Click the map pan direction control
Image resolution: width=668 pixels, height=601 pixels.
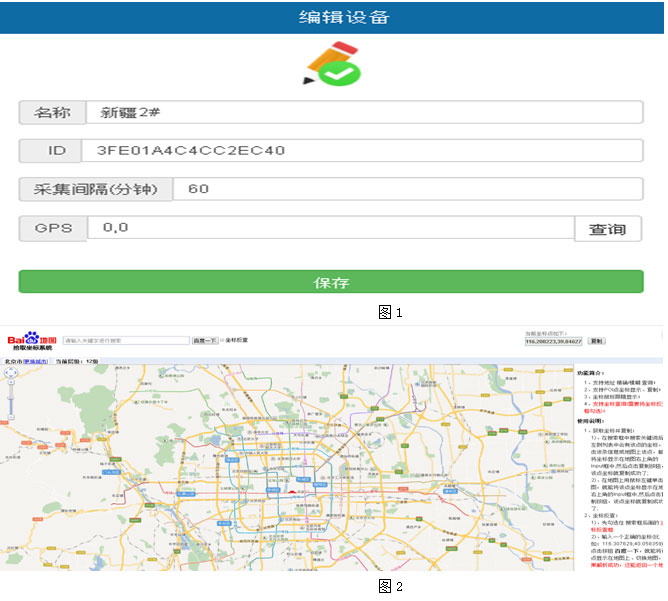pyautogui.click(x=11, y=374)
